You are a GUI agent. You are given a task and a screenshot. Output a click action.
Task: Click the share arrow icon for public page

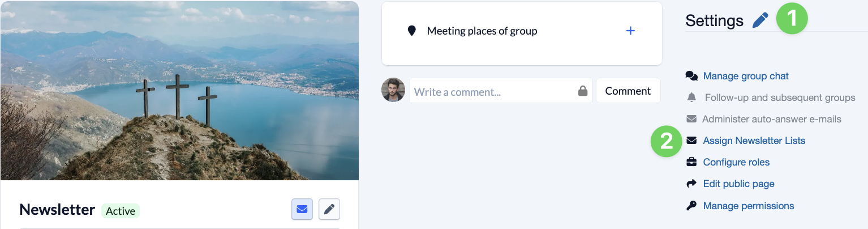[x=691, y=184]
